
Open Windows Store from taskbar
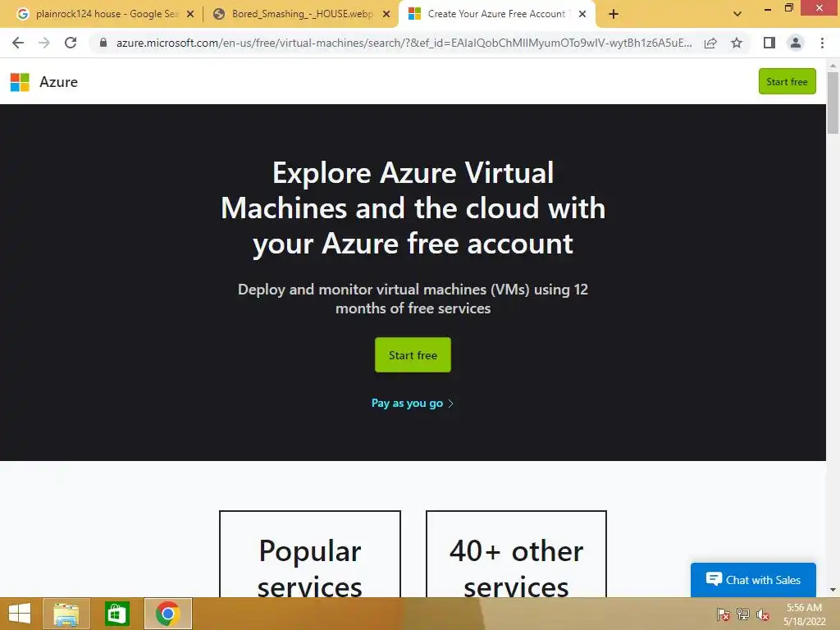[116, 614]
